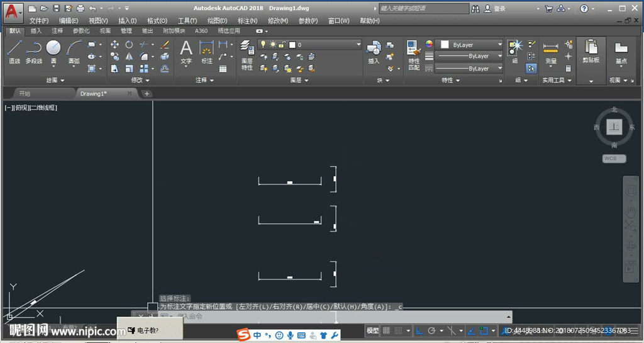Click the viewport controls [-] label

(x=8, y=108)
